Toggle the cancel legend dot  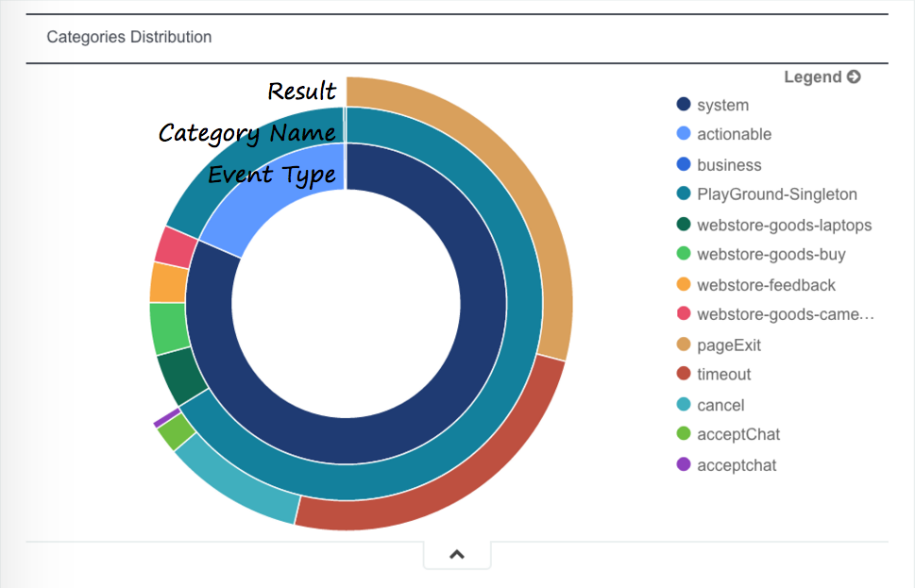[684, 405]
